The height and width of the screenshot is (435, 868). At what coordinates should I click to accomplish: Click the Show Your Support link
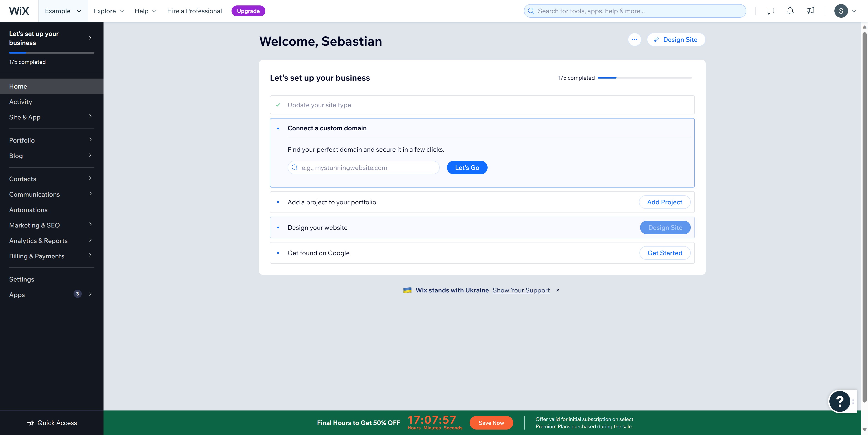(x=521, y=290)
